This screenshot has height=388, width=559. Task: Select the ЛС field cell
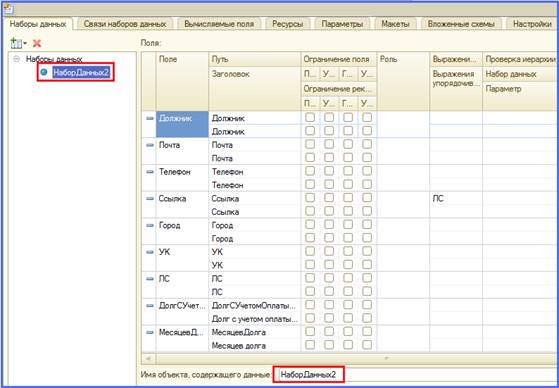[182, 285]
